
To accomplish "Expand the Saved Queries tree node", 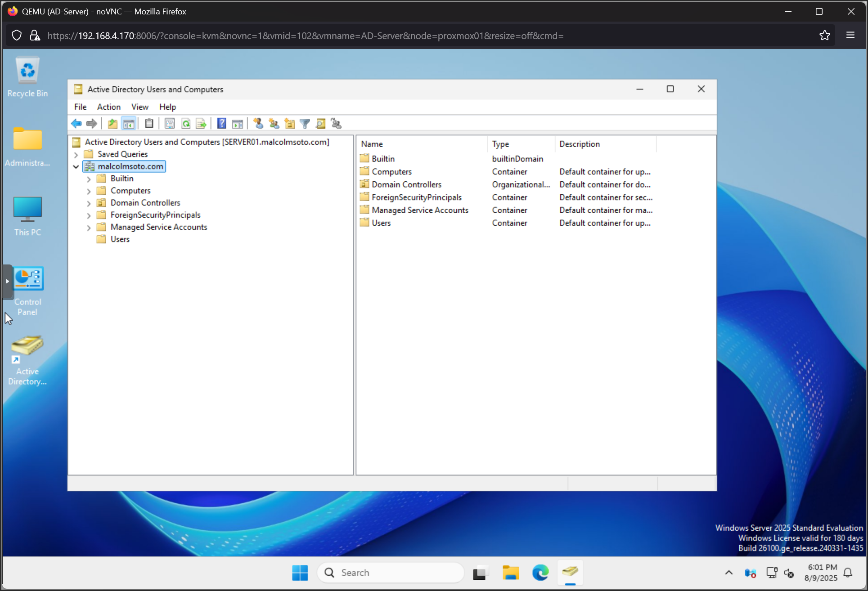I will pos(76,154).
